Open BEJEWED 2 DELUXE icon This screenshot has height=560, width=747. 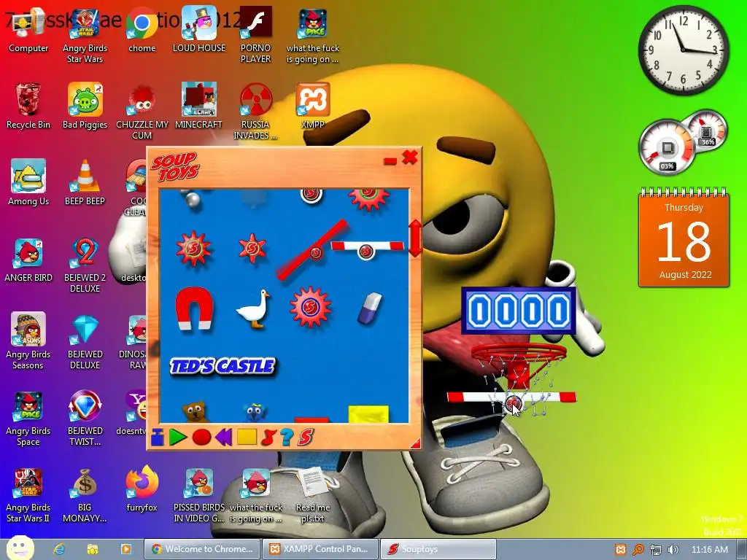click(85, 265)
